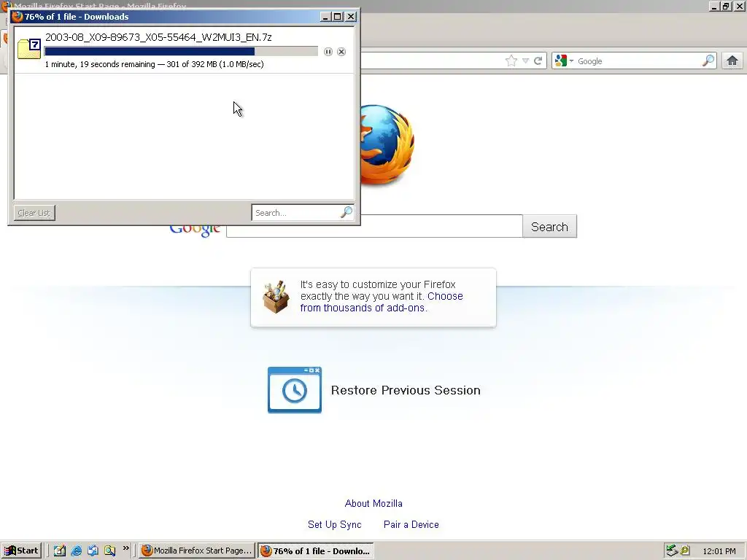747x560 pixels.
Task: Close the main Firefox window
Action: (x=739, y=6)
